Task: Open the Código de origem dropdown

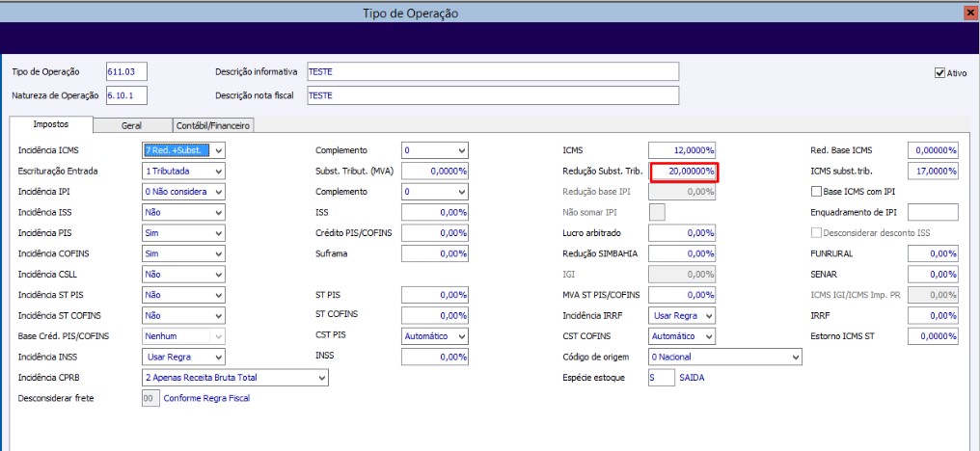Action: (725, 357)
